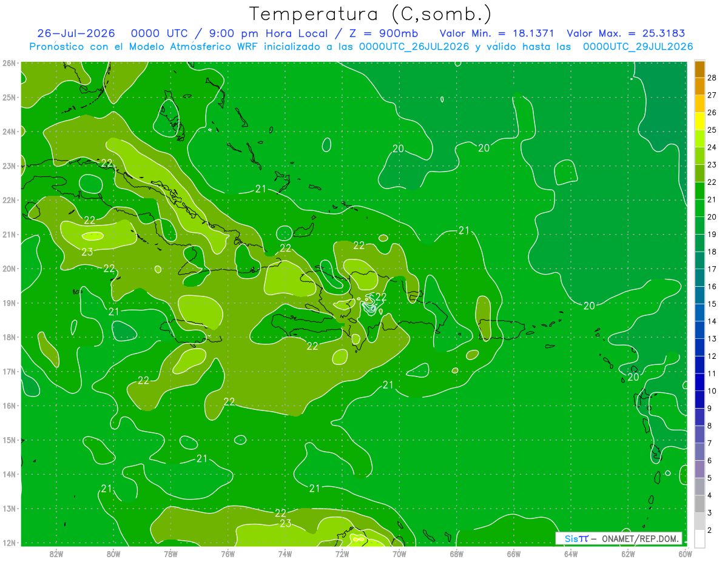The width and height of the screenshot is (728, 562).
Task: Click the orange legend band between 27 and 28
Action: click(700, 86)
